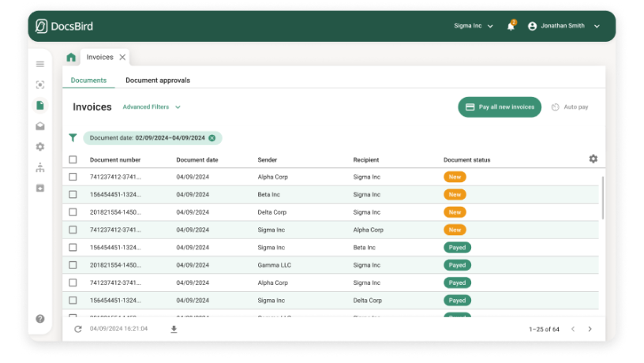
Task: Expand the Sigma Inc company dropdown
Action: tap(473, 26)
